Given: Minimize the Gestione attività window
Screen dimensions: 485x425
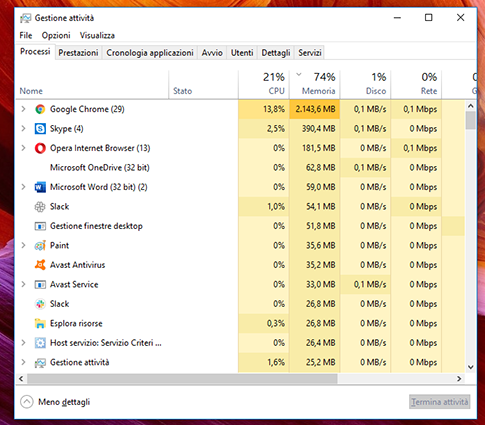Looking at the screenshot, I should (397, 18).
